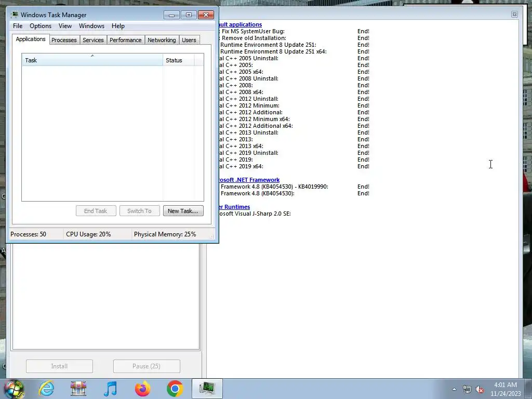Switch to the Processes tab
This screenshot has width=532, height=399.
point(64,40)
